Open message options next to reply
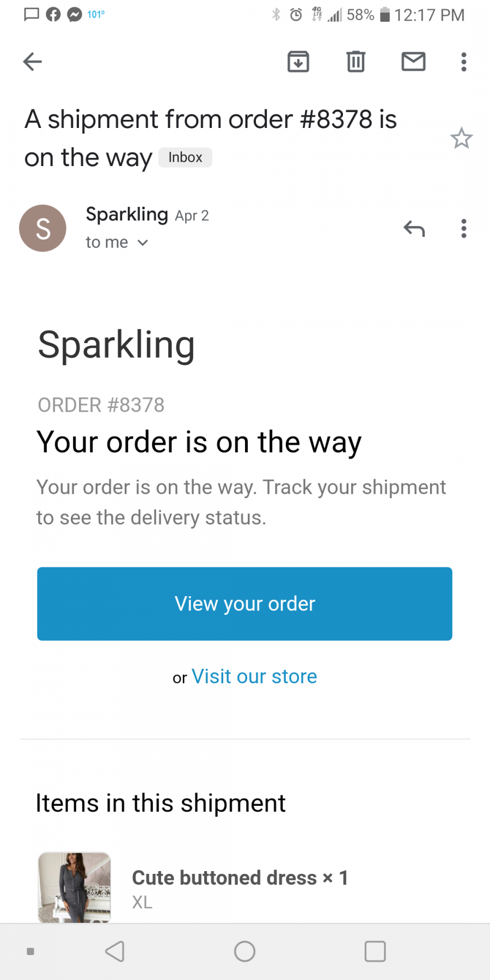 pyautogui.click(x=464, y=229)
